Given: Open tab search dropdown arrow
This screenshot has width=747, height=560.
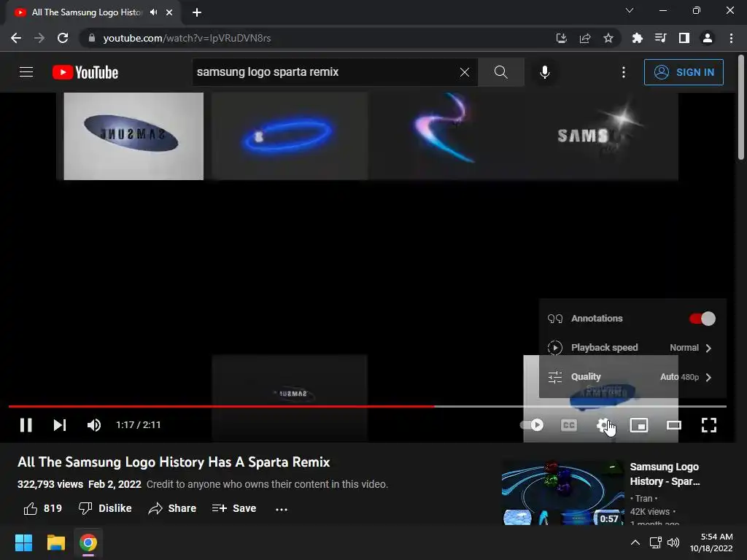Looking at the screenshot, I should coord(630,10).
